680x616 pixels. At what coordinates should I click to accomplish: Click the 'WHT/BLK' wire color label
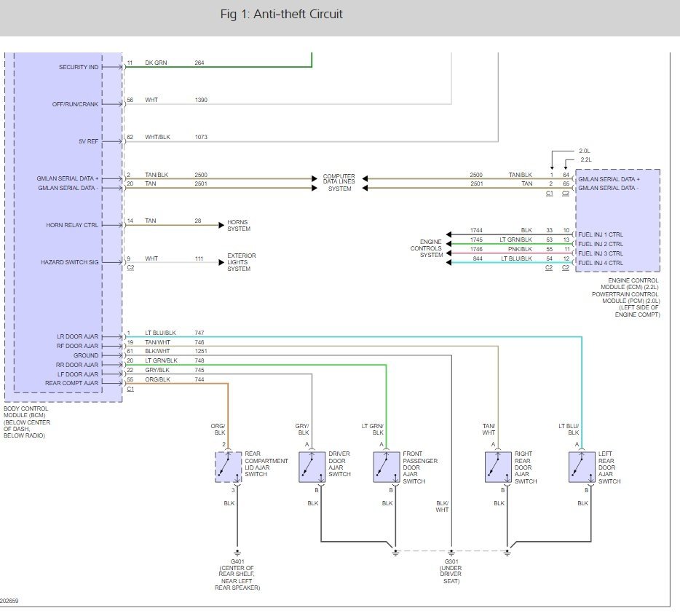(x=157, y=137)
